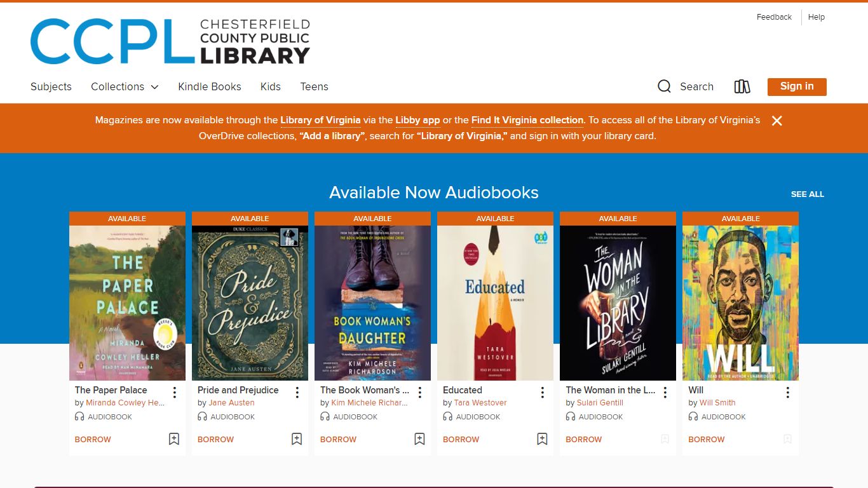The image size is (868, 488).
Task: Click the Search text label
Action: (696, 86)
